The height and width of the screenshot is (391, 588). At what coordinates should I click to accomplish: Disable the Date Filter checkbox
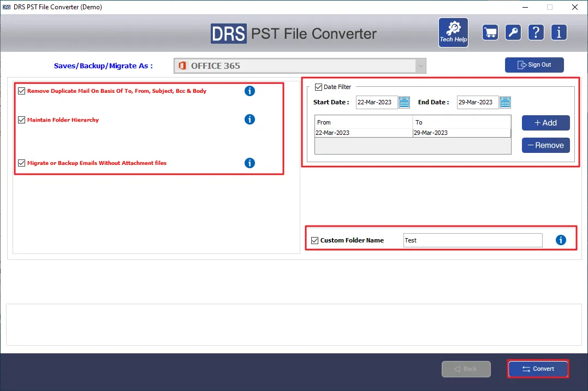click(x=318, y=87)
